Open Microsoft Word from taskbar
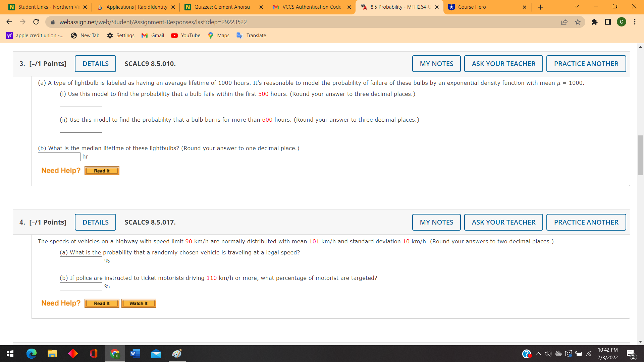 coord(135,354)
